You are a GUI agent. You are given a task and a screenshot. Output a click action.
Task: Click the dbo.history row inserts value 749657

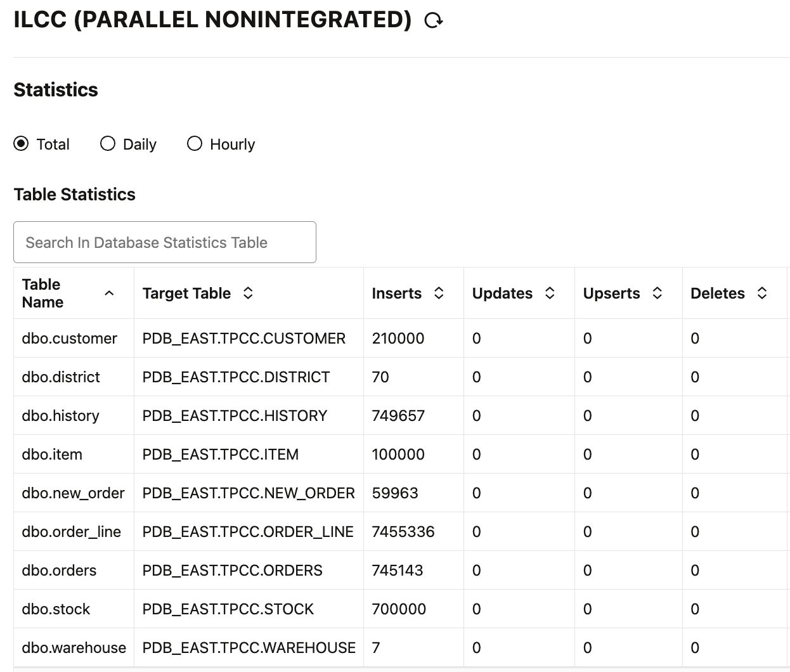click(x=398, y=416)
